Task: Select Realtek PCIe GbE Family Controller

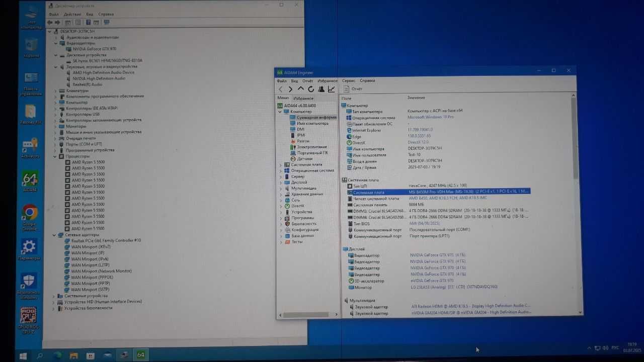Action: coord(106,240)
